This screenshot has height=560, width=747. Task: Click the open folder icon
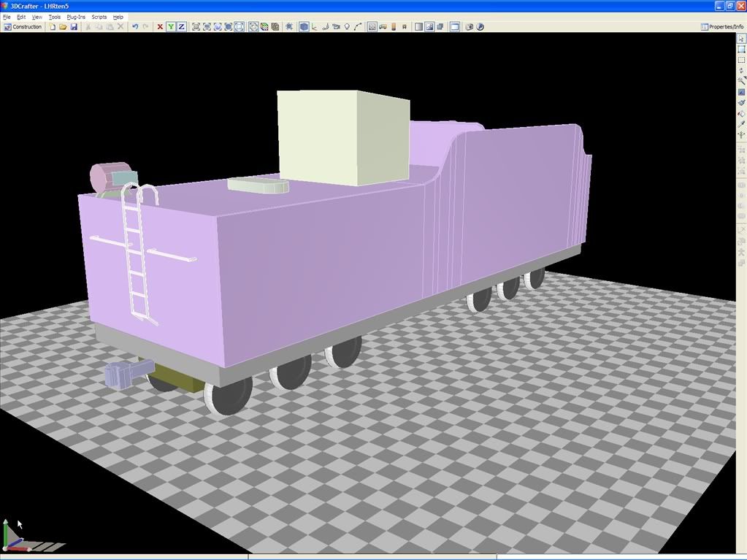pos(63,27)
